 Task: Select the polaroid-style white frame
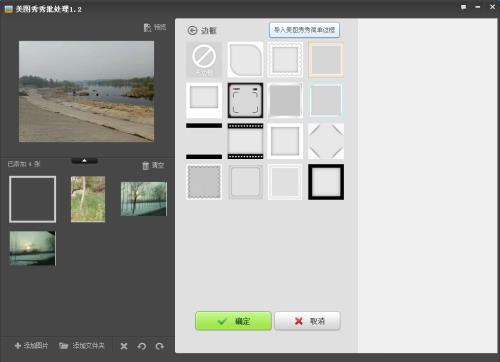[x=204, y=100]
